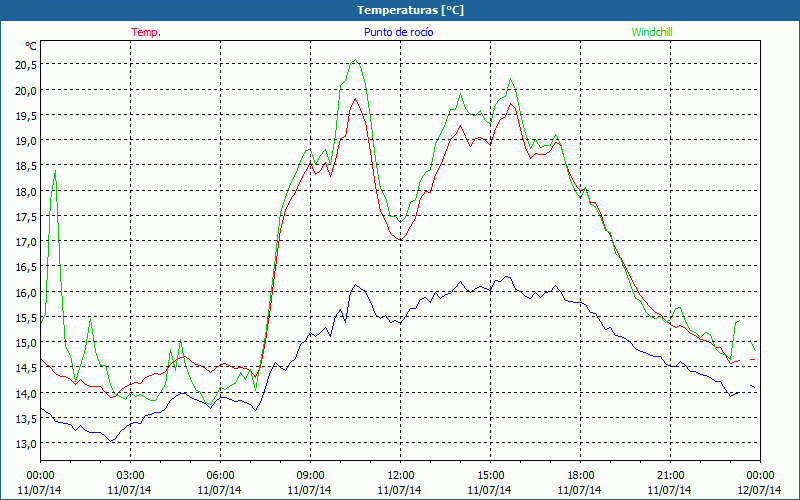Image resolution: width=800 pixels, height=500 pixels.
Task: Click the 18,5 y-axis value
Action: pos(25,166)
